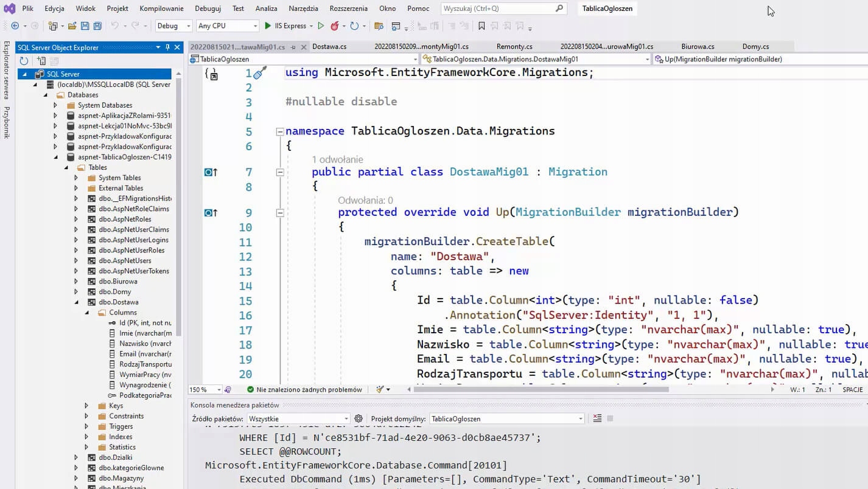Viewport: 868px width, 489px height.
Task: Refresh the SQL Server Object Explorer
Action: (24, 61)
